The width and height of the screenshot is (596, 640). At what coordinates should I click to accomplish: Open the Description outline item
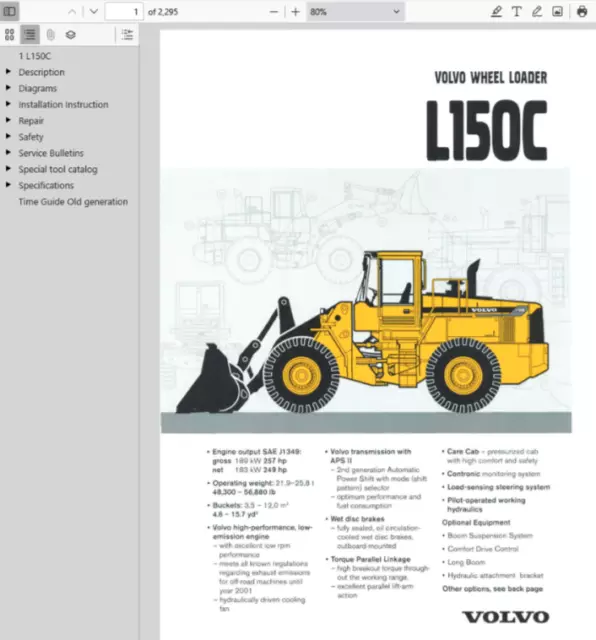(41, 72)
